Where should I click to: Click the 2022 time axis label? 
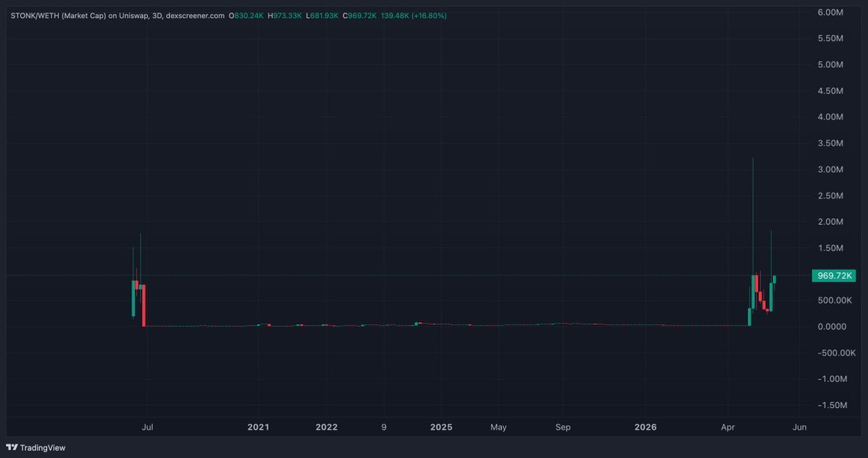pyautogui.click(x=326, y=427)
